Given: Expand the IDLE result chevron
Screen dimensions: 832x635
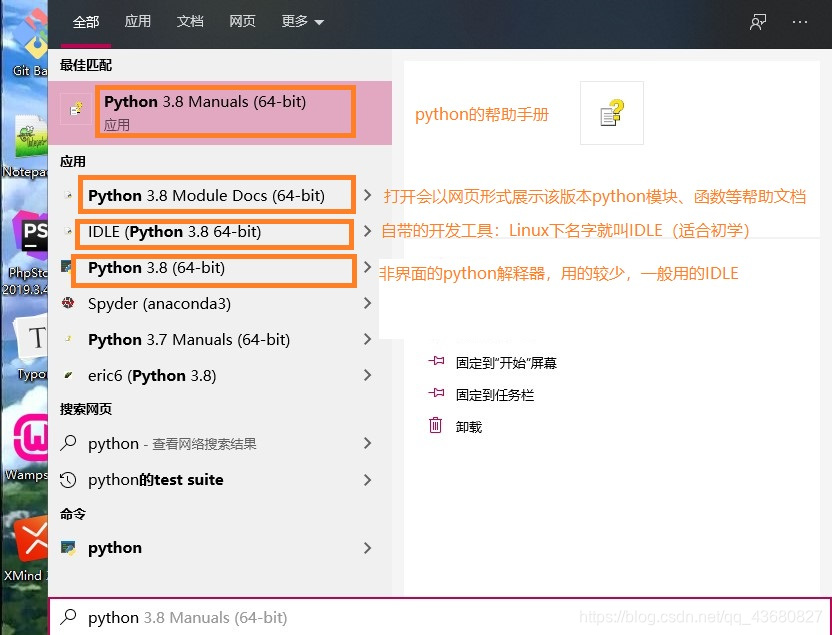Looking at the screenshot, I should click(x=367, y=231).
